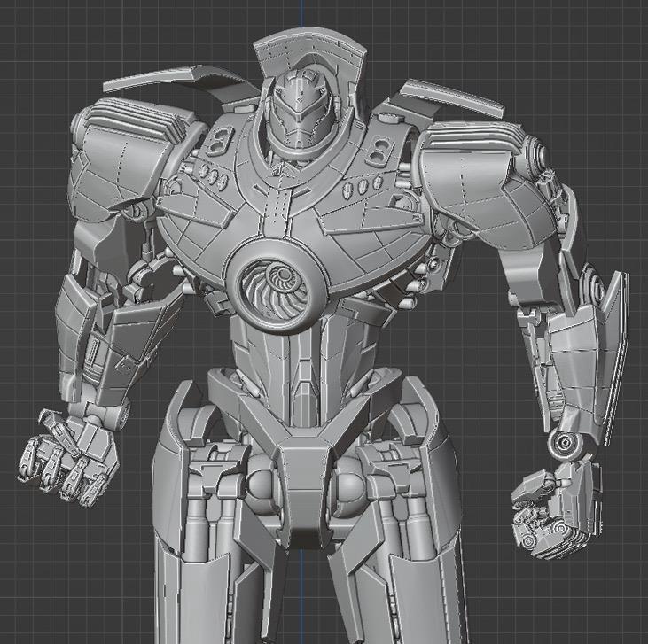The width and height of the screenshot is (648, 644).
Task: Click the robot's open-fingered hand
Action: click(x=69, y=457)
